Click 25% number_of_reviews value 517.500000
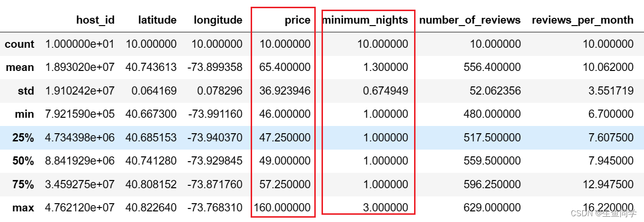 pos(492,138)
